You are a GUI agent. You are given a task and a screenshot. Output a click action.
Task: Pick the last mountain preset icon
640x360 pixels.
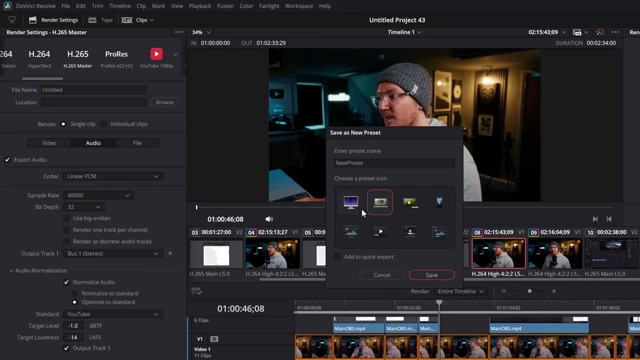point(439,232)
